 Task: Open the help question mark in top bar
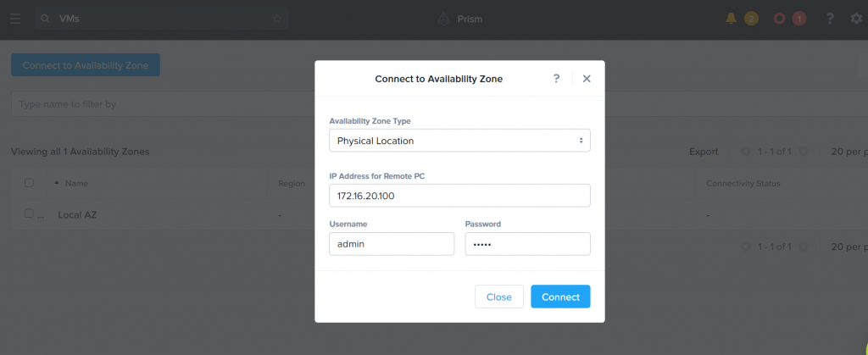click(x=830, y=19)
